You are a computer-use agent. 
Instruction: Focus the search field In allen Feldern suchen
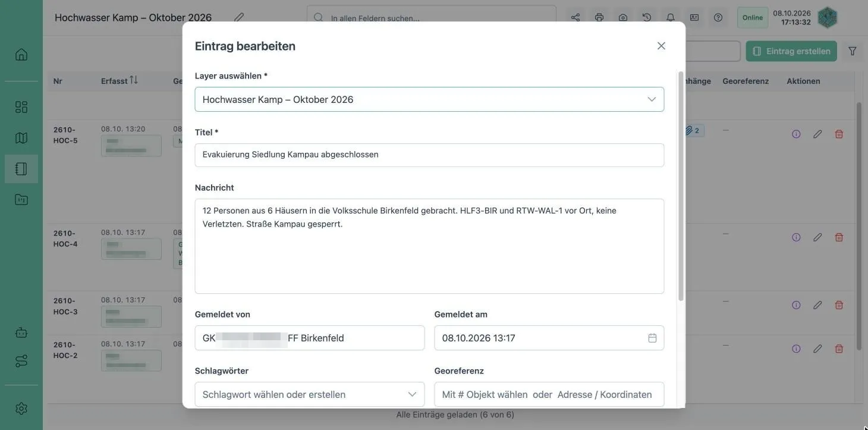432,18
